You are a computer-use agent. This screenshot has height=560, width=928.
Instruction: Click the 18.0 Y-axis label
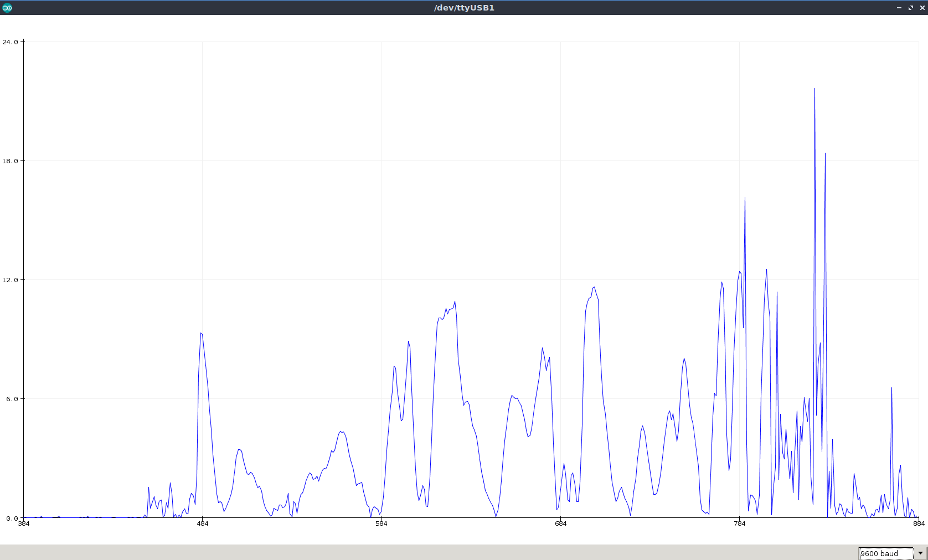[10, 161]
